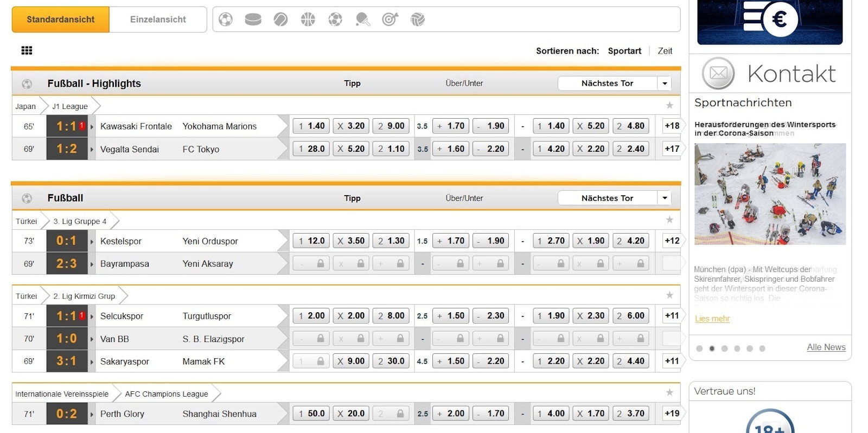Open the winter sports news image
868x433 pixels.
pos(770,194)
